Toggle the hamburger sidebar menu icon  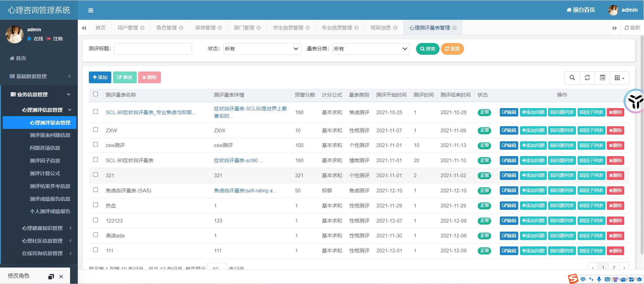point(91,10)
